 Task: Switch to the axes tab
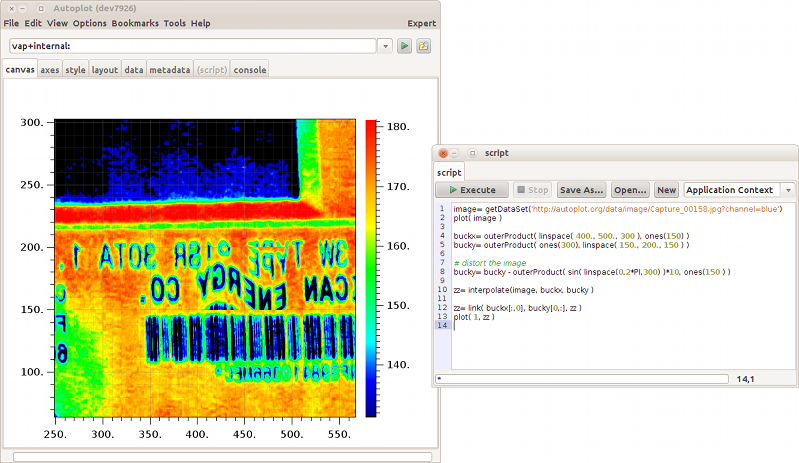click(x=50, y=70)
